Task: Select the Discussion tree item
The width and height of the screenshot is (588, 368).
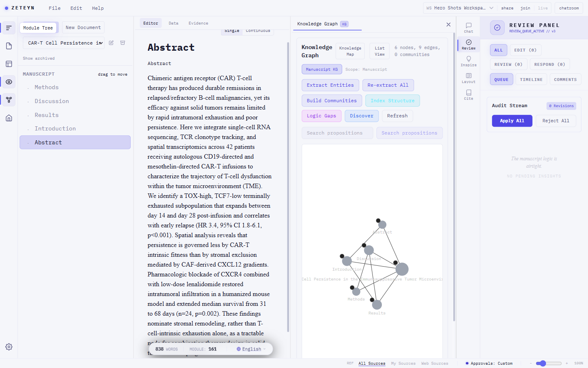Action: pyautogui.click(x=75, y=101)
